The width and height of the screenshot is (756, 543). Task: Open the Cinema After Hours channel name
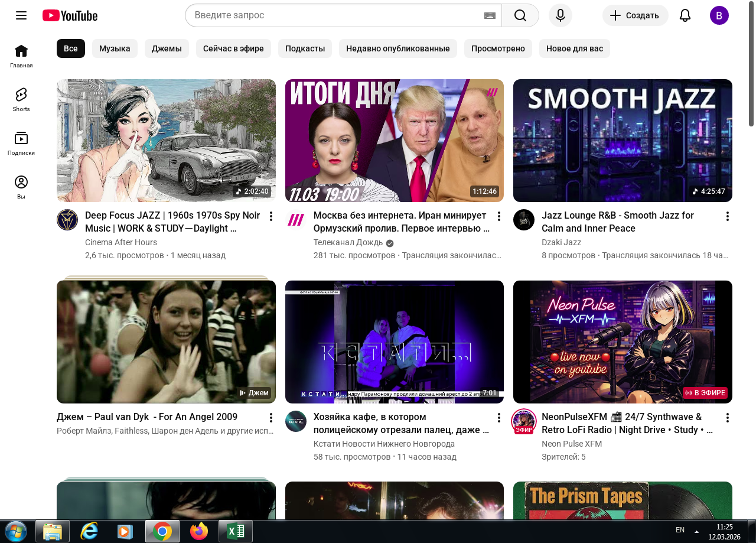[121, 242]
